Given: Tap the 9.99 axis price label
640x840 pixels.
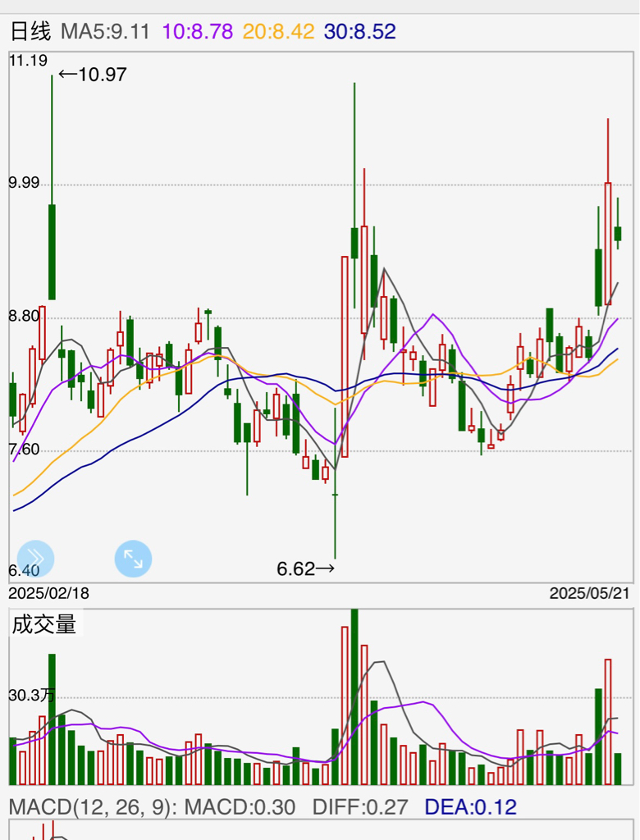Looking at the screenshot, I should pyautogui.click(x=24, y=183).
